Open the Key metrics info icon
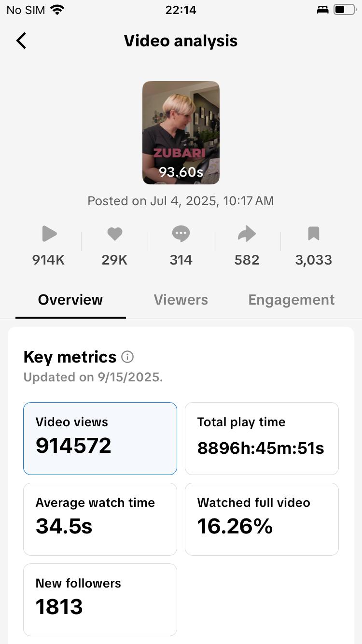 [127, 357]
